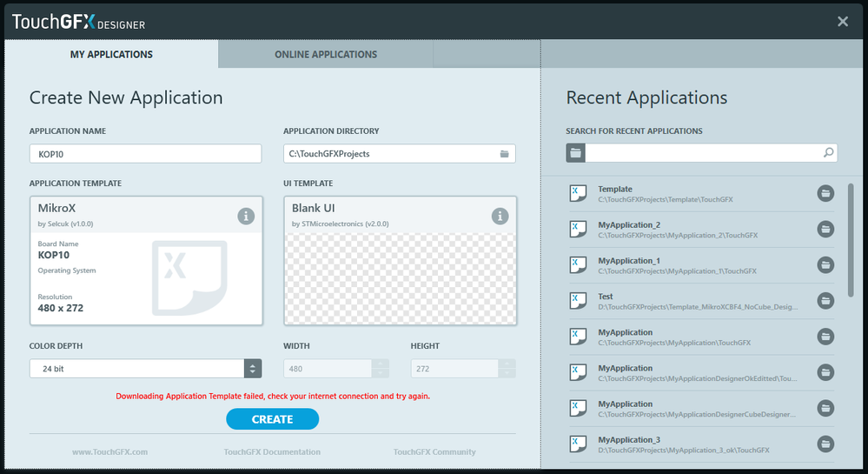Click the red download failed error message
Screen dimensions: 868x474
coord(273,396)
